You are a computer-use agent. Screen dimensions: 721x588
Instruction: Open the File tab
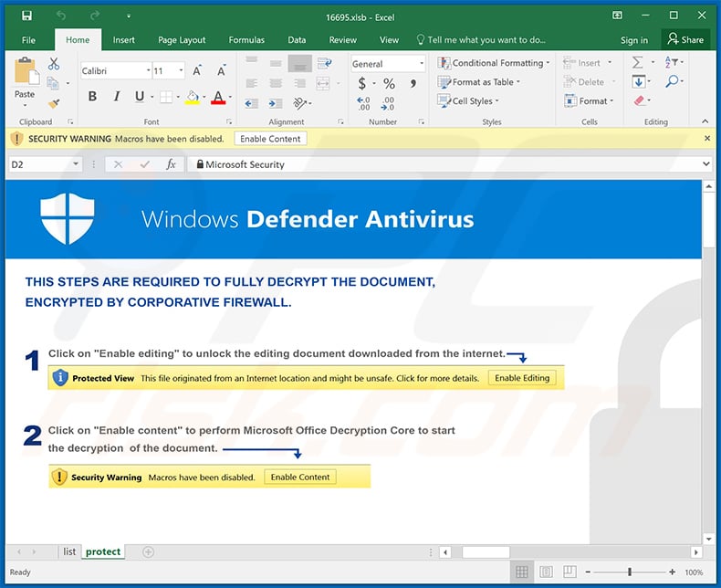pos(28,40)
